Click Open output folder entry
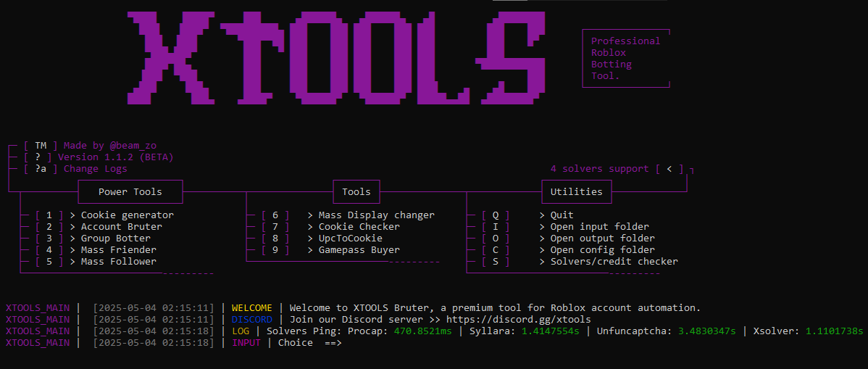 coord(602,239)
